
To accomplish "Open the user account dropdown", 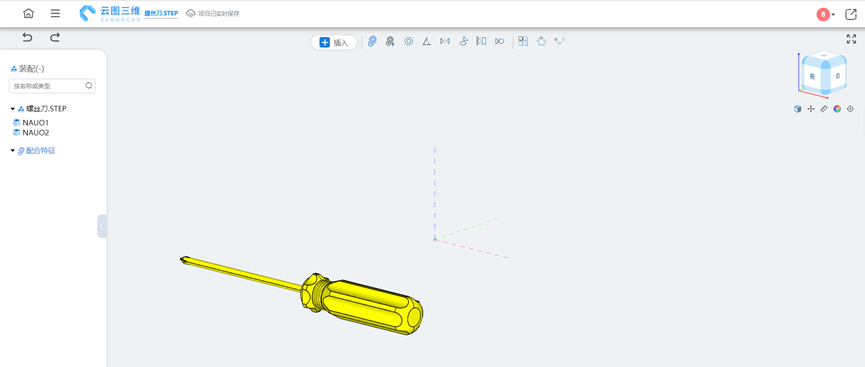I will coord(826,15).
